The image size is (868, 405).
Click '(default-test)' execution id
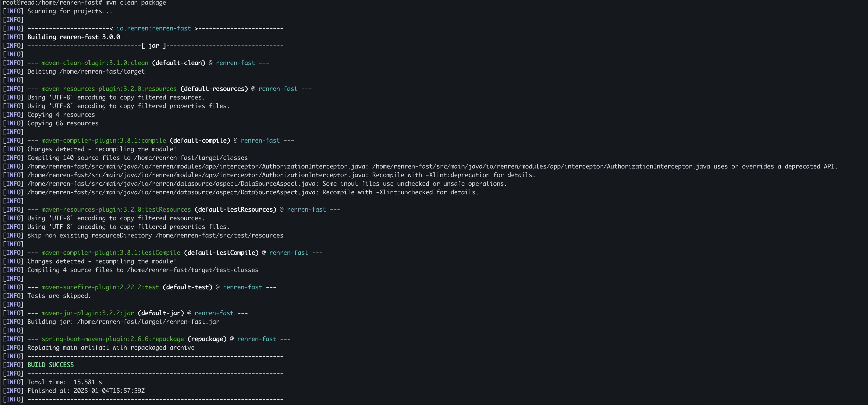coord(187,287)
